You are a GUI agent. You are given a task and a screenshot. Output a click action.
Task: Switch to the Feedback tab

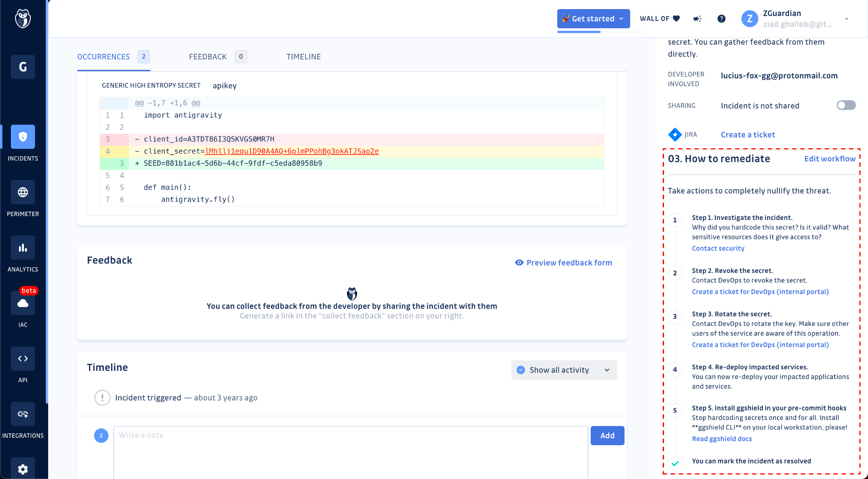(208, 57)
